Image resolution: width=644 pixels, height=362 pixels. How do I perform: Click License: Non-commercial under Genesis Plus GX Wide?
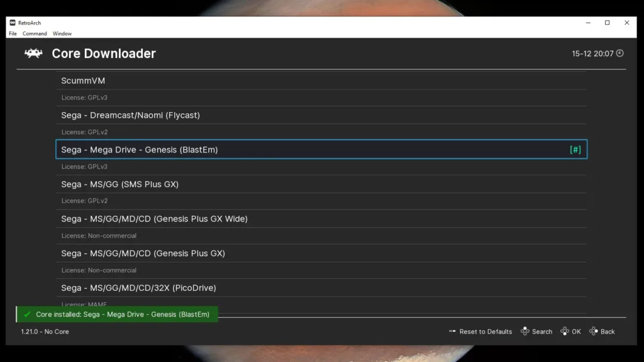click(x=99, y=235)
